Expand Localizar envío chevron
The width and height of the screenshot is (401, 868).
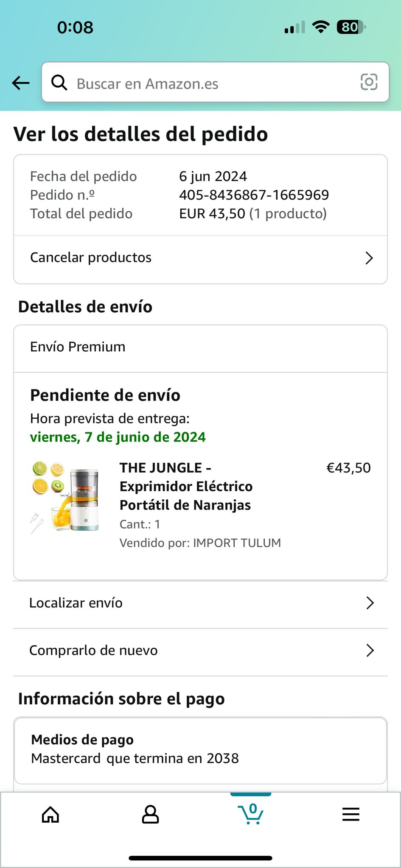click(370, 603)
